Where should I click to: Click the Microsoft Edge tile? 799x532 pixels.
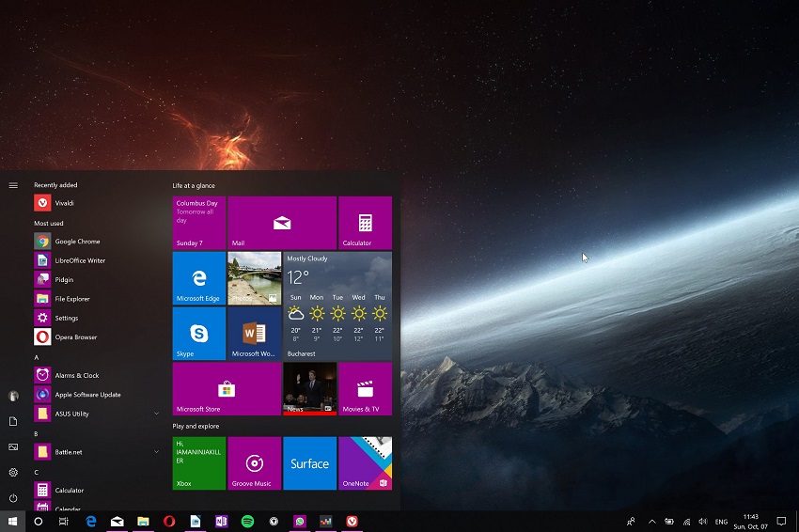pyautogui.click(x=198, y=278)
